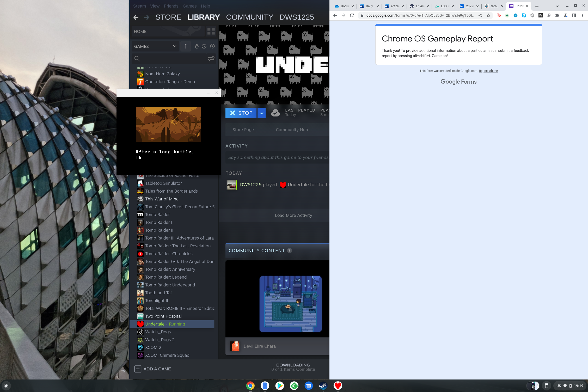Stop the running Undertale game

pos(241,113)
